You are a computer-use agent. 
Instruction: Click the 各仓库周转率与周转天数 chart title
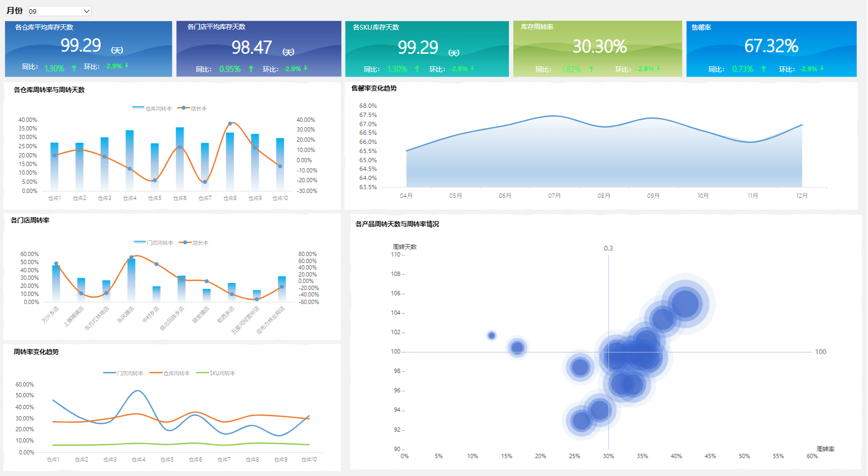[x=49, y=90]
